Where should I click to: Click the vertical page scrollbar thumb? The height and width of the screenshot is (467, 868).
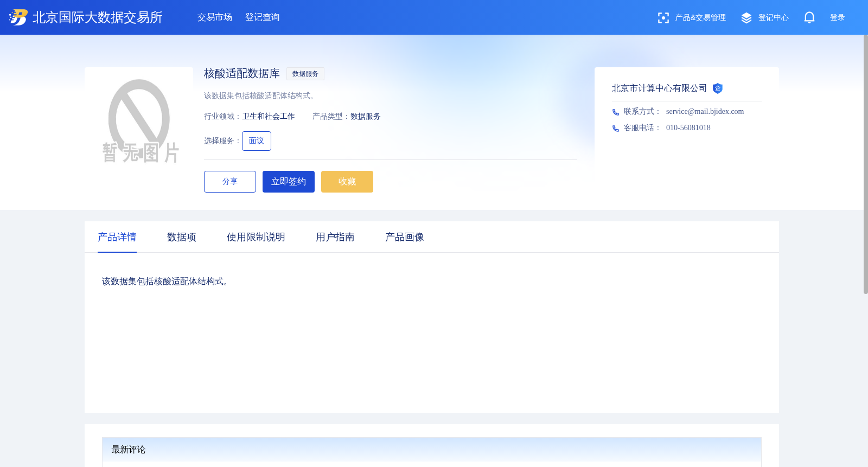pos(865,164)
